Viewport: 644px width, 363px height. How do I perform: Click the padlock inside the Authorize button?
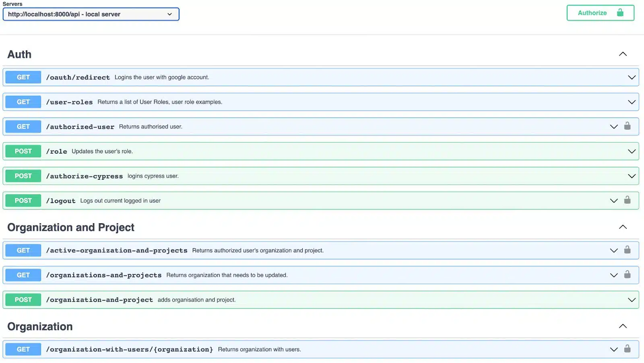tap(620, 12)
